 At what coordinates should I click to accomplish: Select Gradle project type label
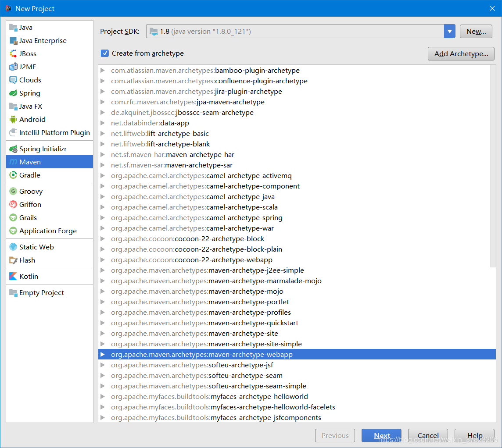(x=30, y=175)
